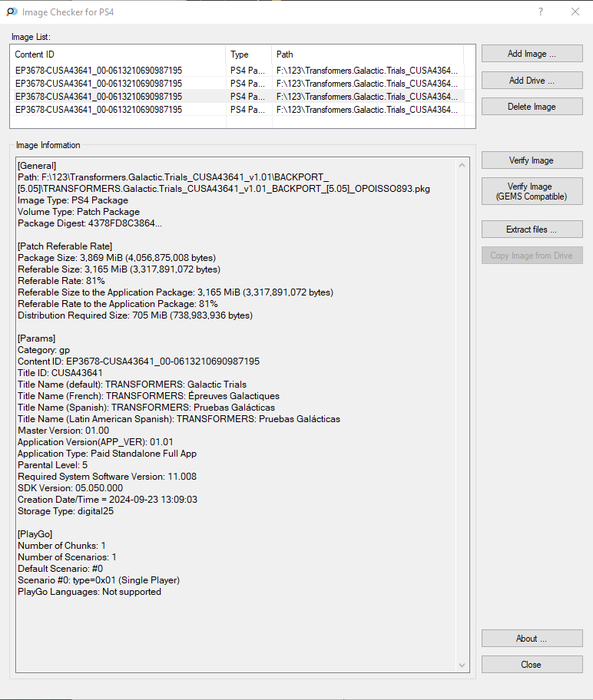Click the Add Image button
593x700 pixels.
[532, 54]
